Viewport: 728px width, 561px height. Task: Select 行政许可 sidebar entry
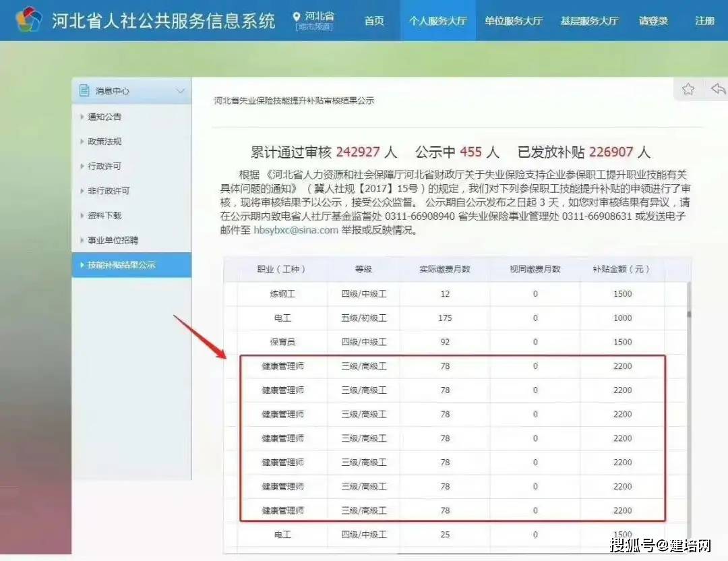coord(104,166)
